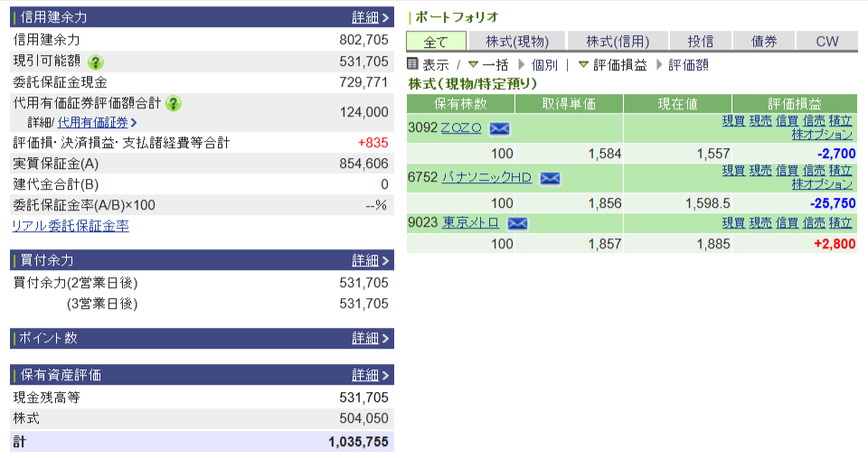868x458 pixels.
Task: Click 信買 for 東京メトロ
Action: (x=787, y=222)
